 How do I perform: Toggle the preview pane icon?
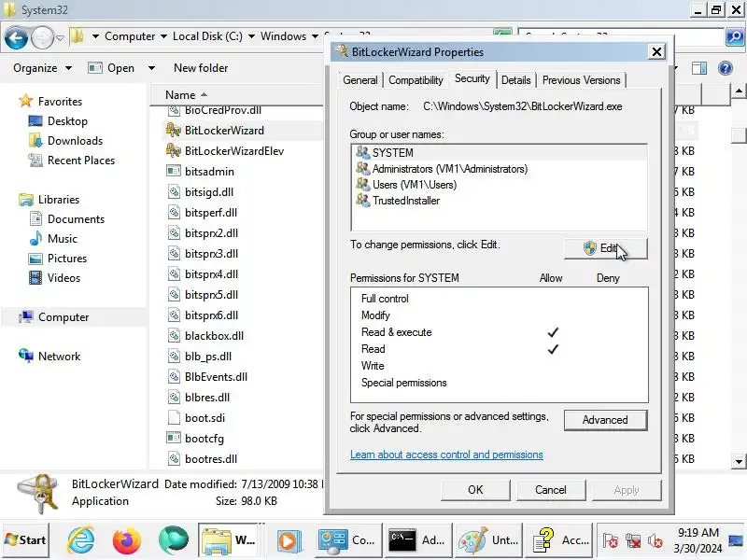click(x=698, y=68)
